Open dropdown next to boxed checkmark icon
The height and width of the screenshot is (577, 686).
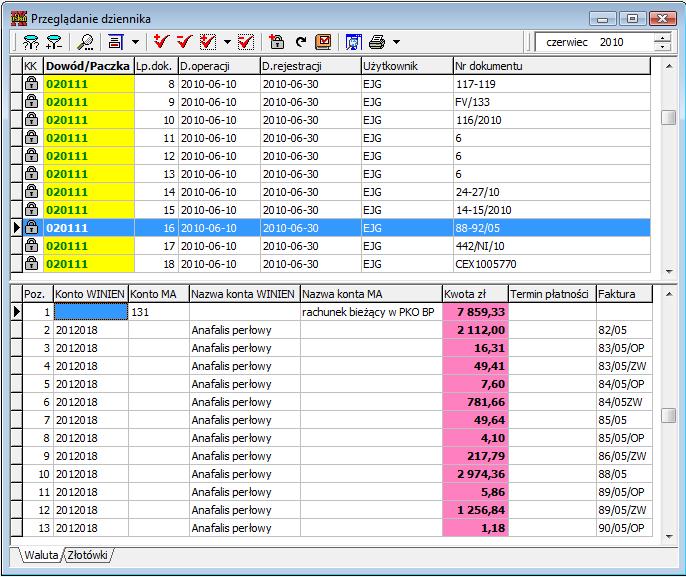click(227, 42)
